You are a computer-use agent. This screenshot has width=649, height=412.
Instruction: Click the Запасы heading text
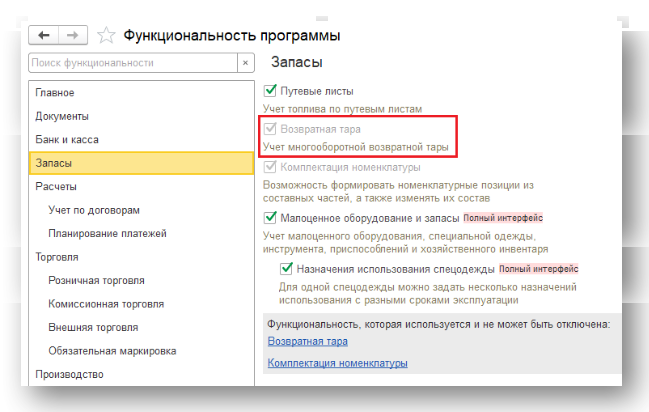[297, 62]
